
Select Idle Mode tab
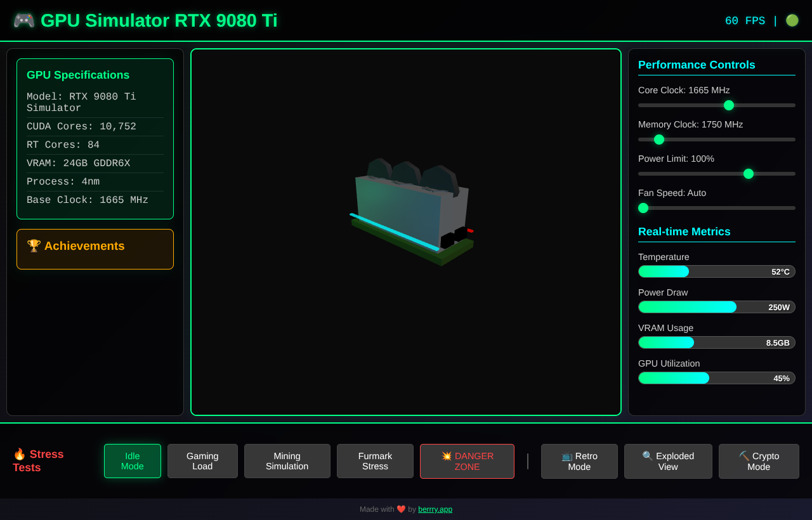point(132,461)
